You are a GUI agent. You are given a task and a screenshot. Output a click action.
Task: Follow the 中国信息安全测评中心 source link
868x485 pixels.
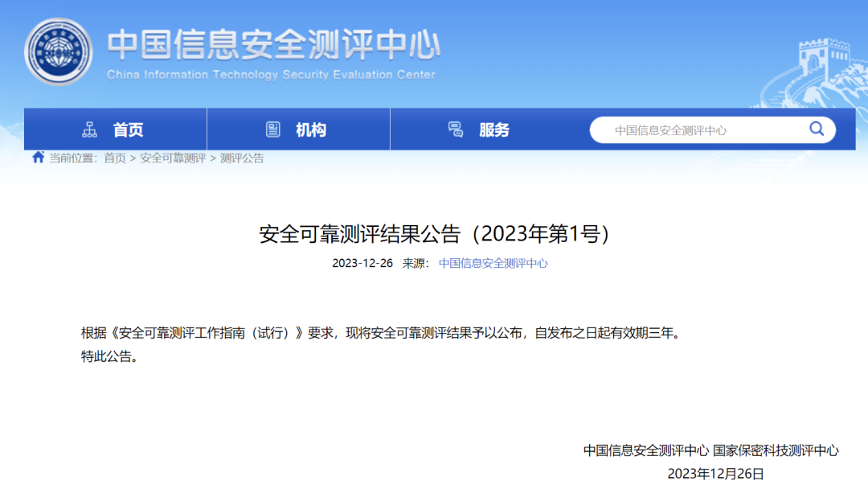(x=493, y=263)
